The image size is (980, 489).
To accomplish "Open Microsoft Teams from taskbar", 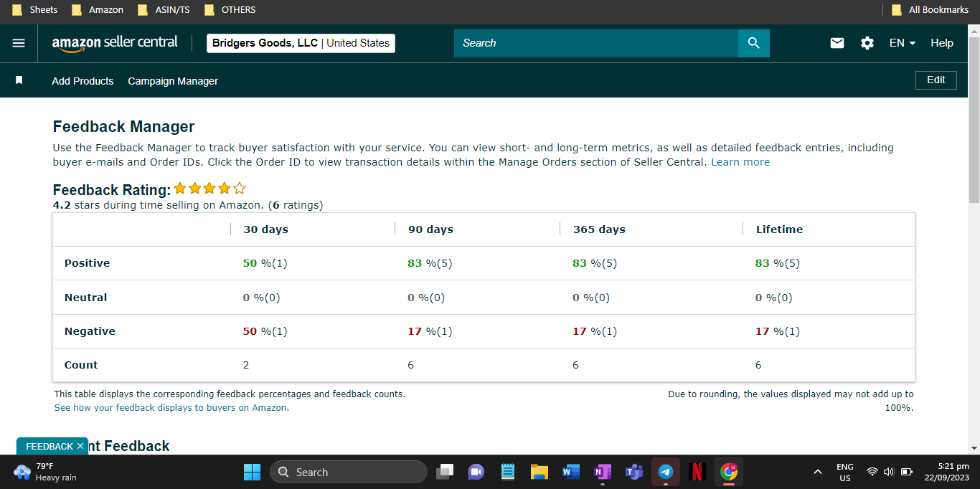I will coord(633,472).
